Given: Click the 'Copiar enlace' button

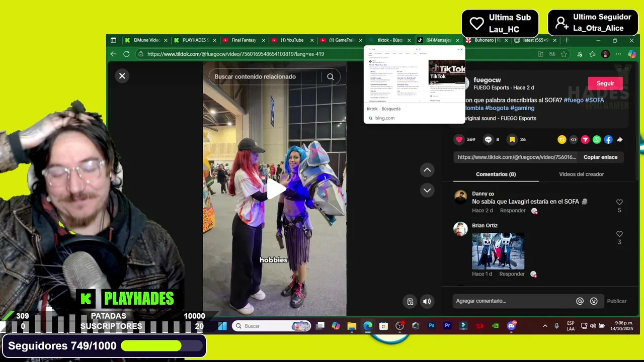Looking at the screenshot, I should tap(600, 157).
